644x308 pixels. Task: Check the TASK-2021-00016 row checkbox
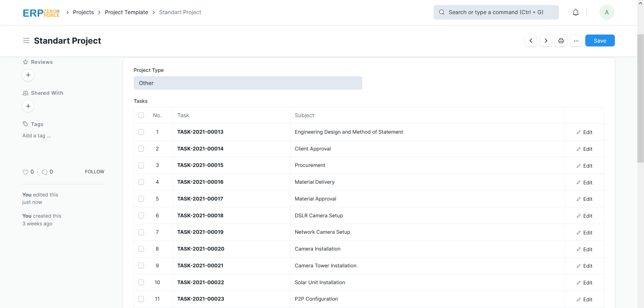coord(141,182)
